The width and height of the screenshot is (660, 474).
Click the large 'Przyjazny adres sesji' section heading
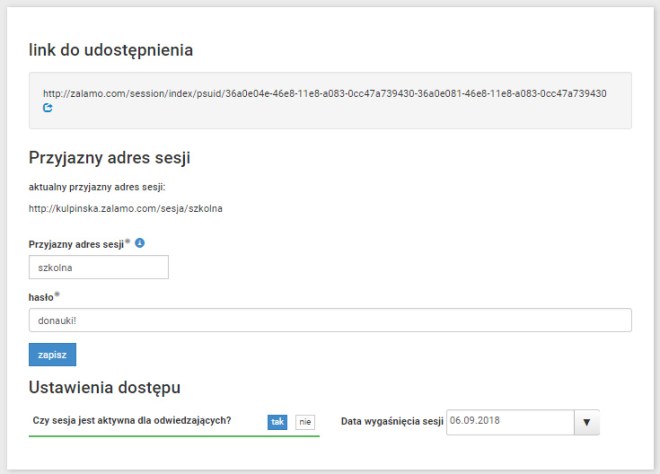click(x=110, y=157)
